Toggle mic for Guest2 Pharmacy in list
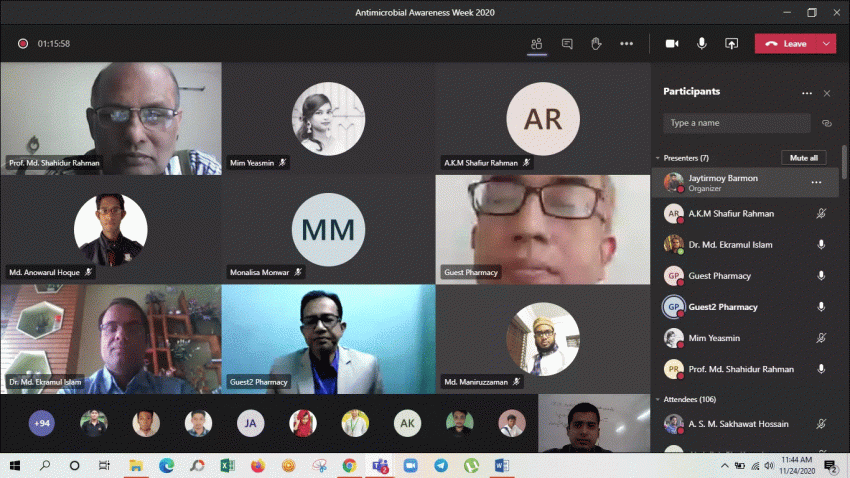850x478 pixels. tap(821, 307)
